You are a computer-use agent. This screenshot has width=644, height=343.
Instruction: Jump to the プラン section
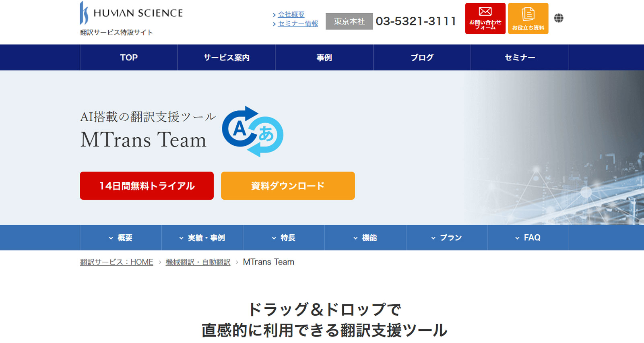(447, 238)
